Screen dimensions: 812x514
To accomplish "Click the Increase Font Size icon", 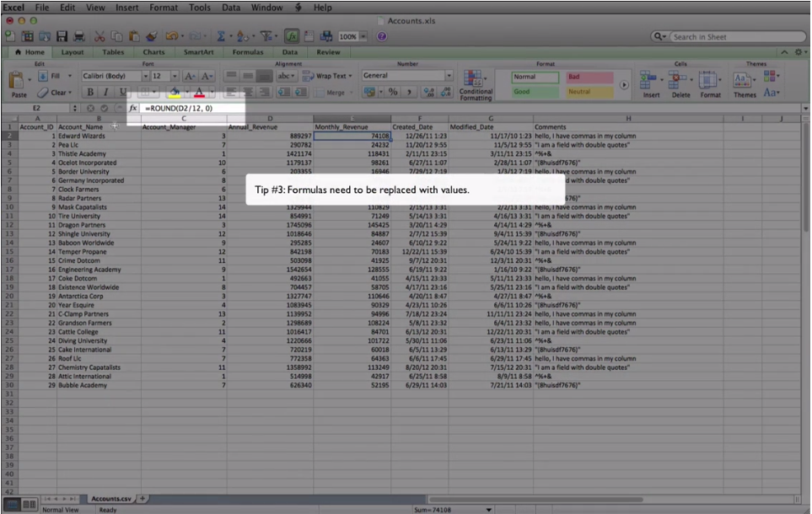I will point(190,76).
